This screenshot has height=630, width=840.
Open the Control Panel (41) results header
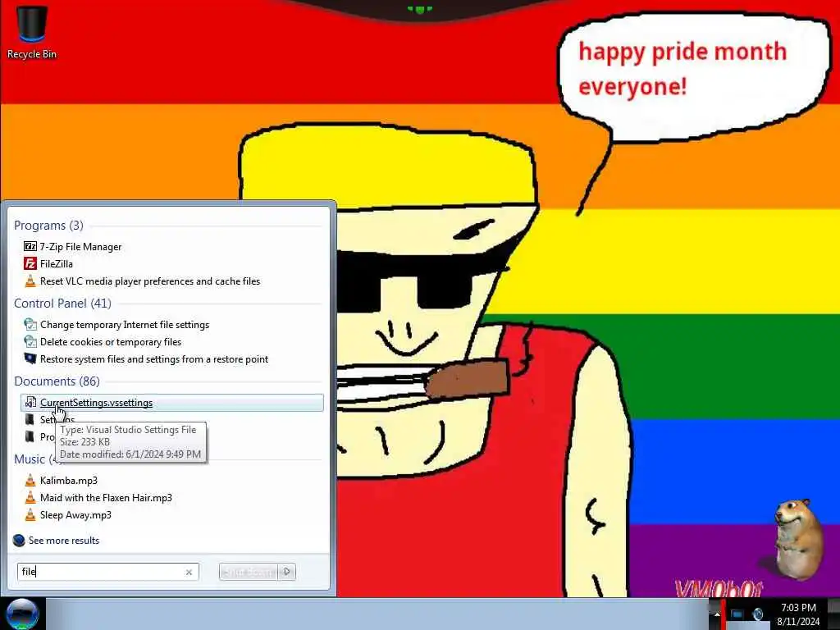tap(62, 304)
